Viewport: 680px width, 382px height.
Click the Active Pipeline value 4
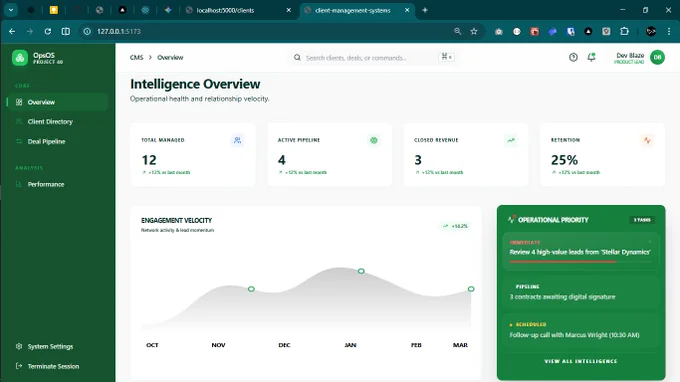(x=282, y=160)
